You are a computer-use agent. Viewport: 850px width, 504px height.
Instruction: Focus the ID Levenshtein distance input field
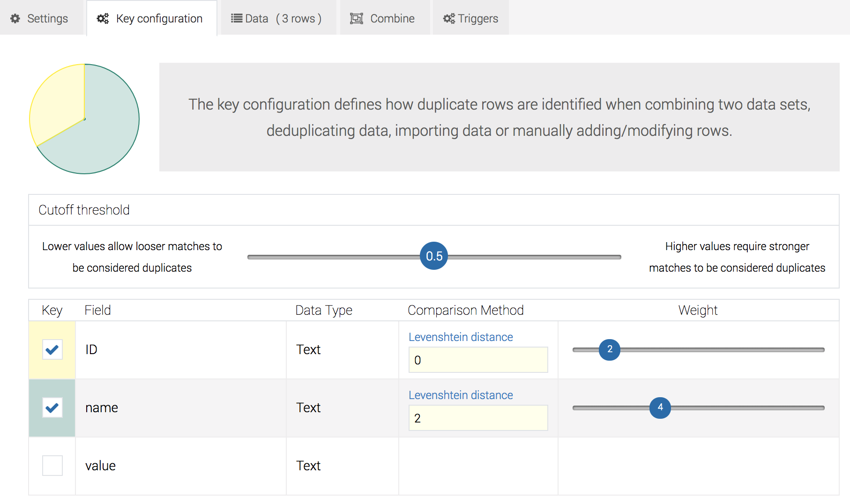tap(478, 360)
